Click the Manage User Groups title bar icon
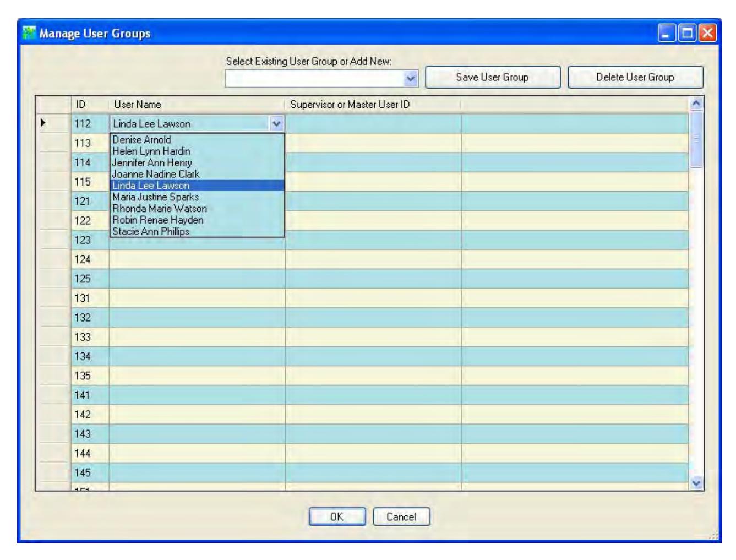This screenshot has height=560, width=736. tap(29, 33)
